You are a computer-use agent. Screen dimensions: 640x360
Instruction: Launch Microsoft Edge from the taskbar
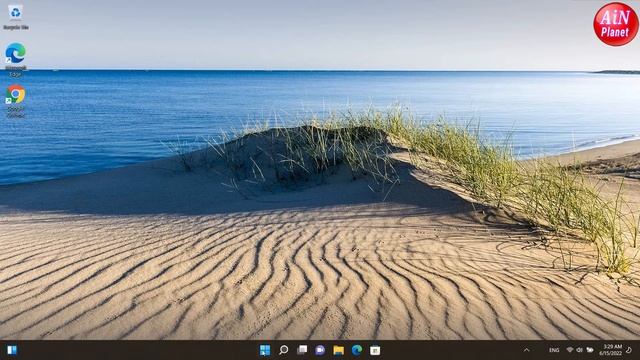click(x=357, y=350)
